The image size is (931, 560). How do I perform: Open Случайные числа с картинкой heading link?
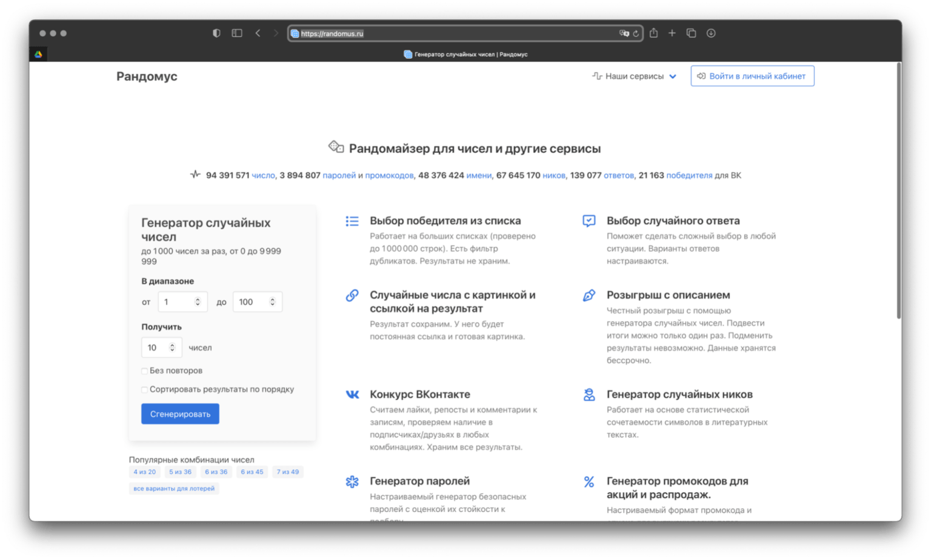[453, 302]
